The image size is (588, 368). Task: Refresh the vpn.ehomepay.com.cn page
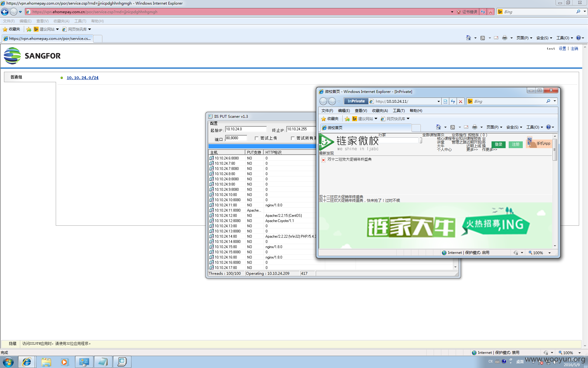pyautogui.click(x=483, y=12)
